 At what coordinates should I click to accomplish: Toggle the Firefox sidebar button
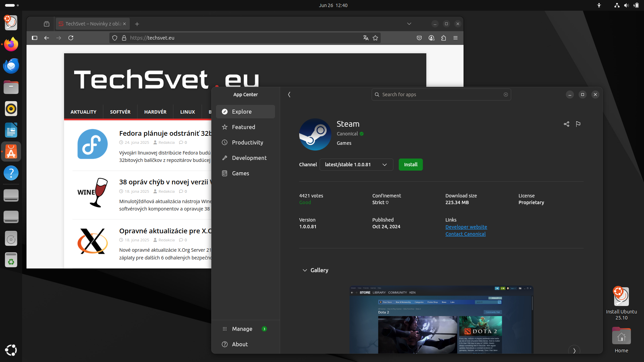[x=35, y=38]
